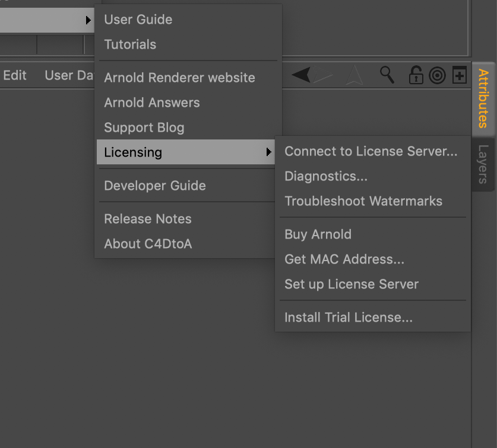Select Troubleshoot Watermarks option
The image size is (497, 448).
[x=373, y=201]
